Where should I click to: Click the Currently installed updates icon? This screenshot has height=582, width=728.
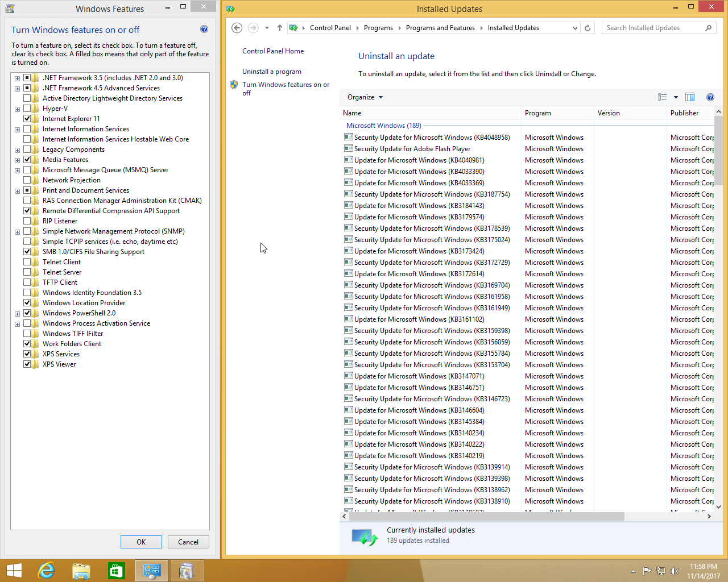click(365, 536)
